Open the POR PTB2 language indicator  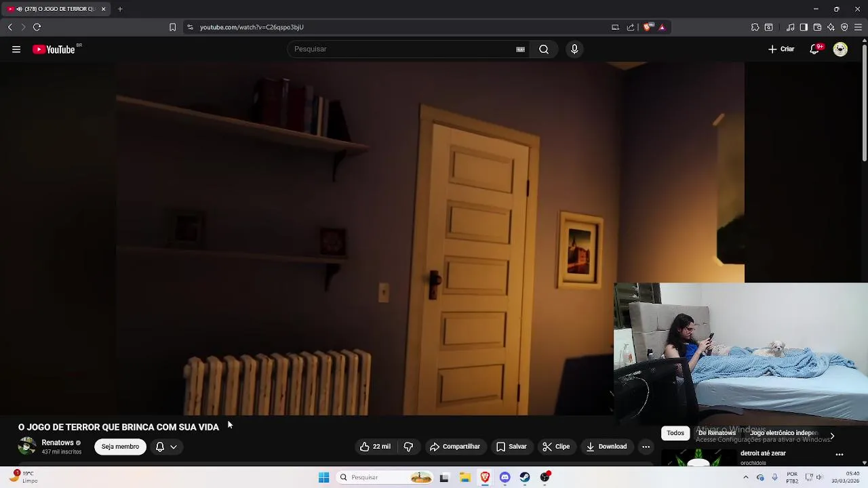pyautogui.click(x=792, y=477)
